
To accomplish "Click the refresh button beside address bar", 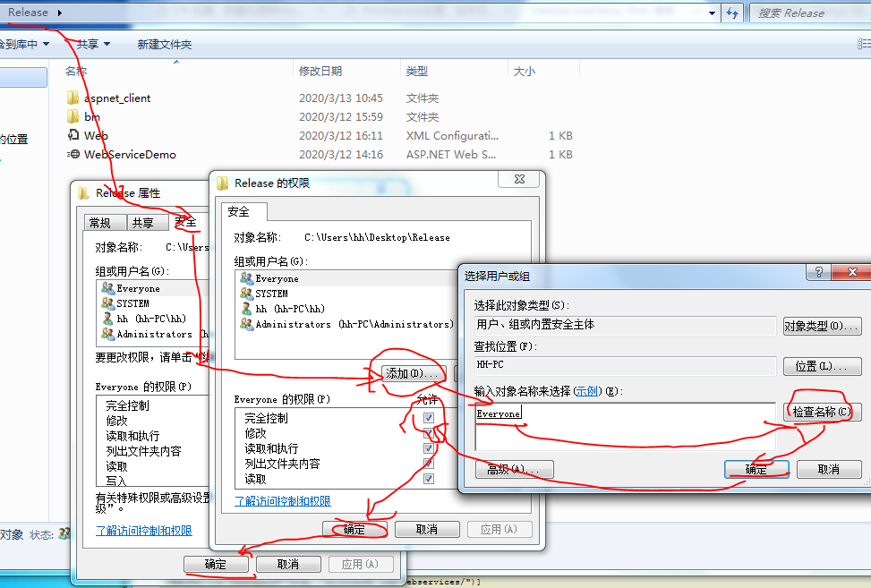I will pos(732,13).
